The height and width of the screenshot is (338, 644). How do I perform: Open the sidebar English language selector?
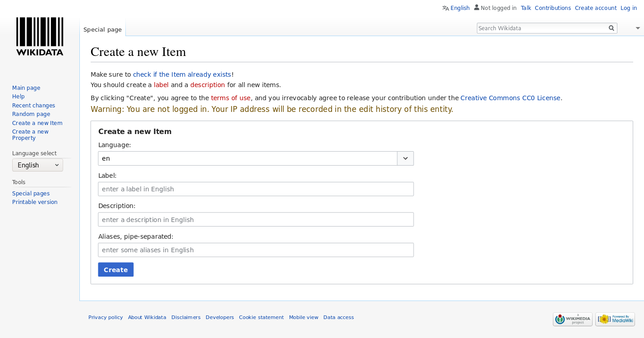tap(37, 165)
